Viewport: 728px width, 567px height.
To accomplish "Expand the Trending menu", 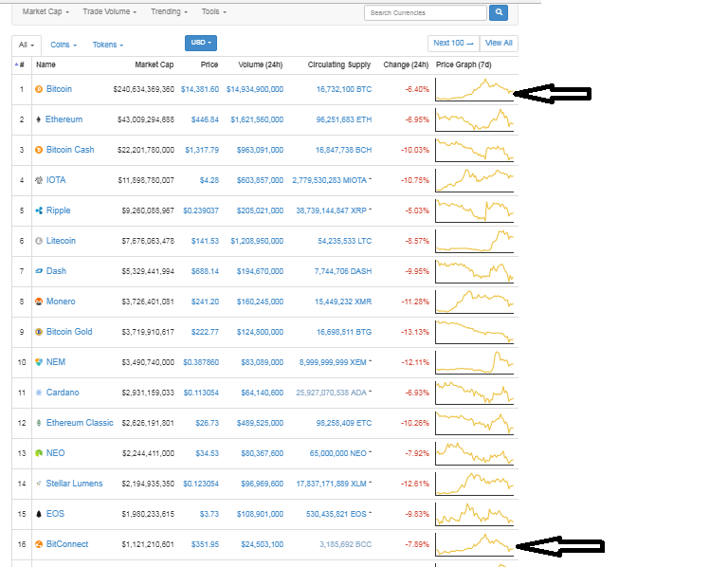I will 169,11.
